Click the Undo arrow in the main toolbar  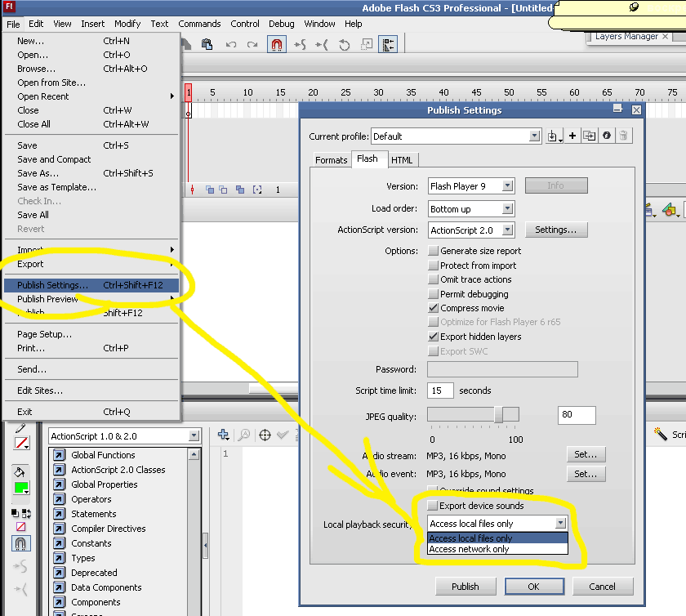tap(231, 44)
